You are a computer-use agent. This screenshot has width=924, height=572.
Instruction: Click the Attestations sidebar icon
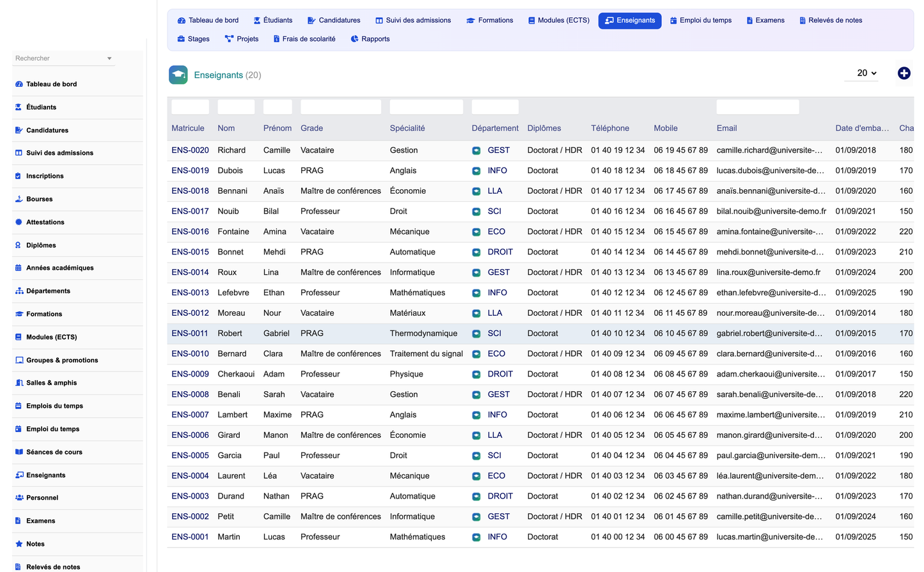click(19, 222)
